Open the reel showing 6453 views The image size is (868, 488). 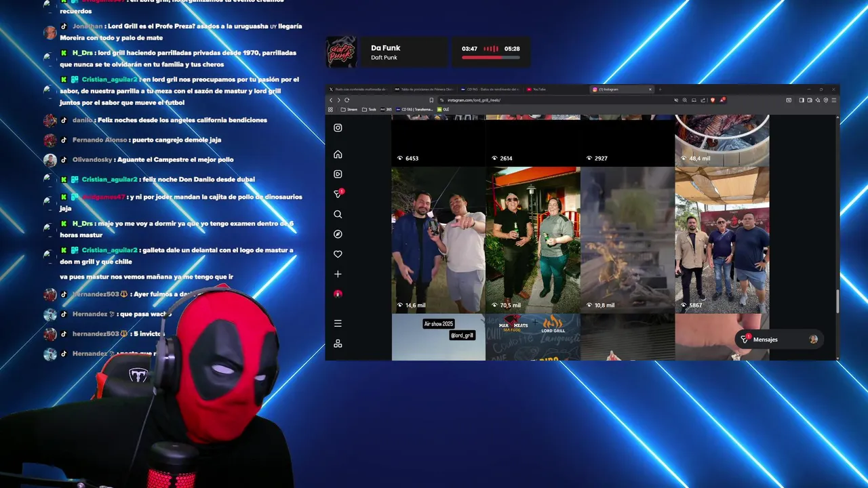click(x=439, y=140)
